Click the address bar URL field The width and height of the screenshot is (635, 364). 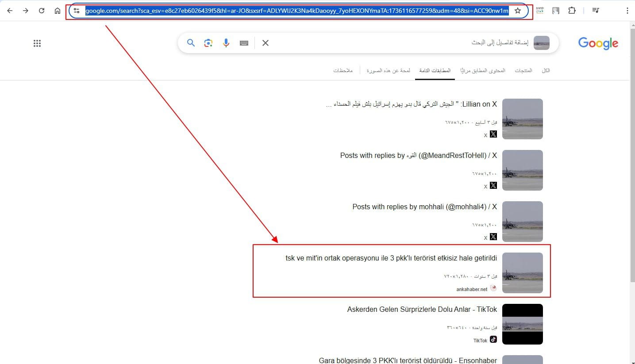coord(296,11)
